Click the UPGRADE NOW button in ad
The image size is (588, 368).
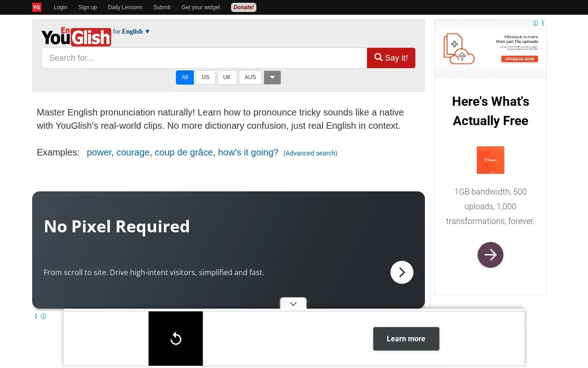coord(520,59)
